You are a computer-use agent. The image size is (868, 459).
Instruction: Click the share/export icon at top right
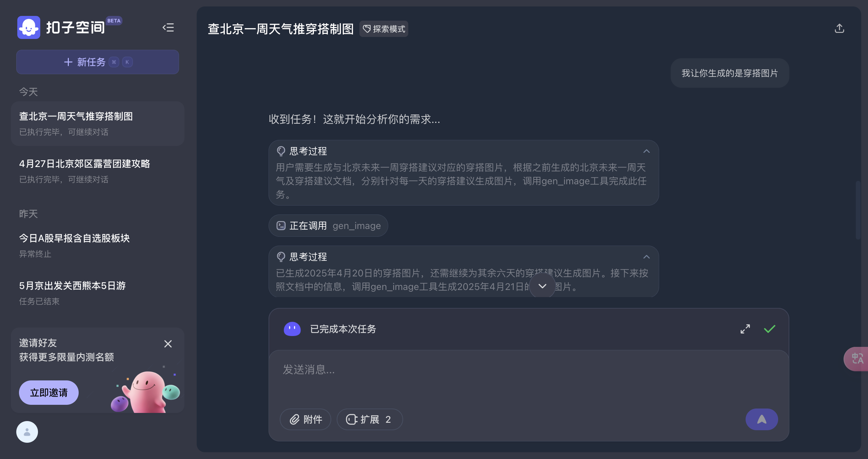point(839,28)
